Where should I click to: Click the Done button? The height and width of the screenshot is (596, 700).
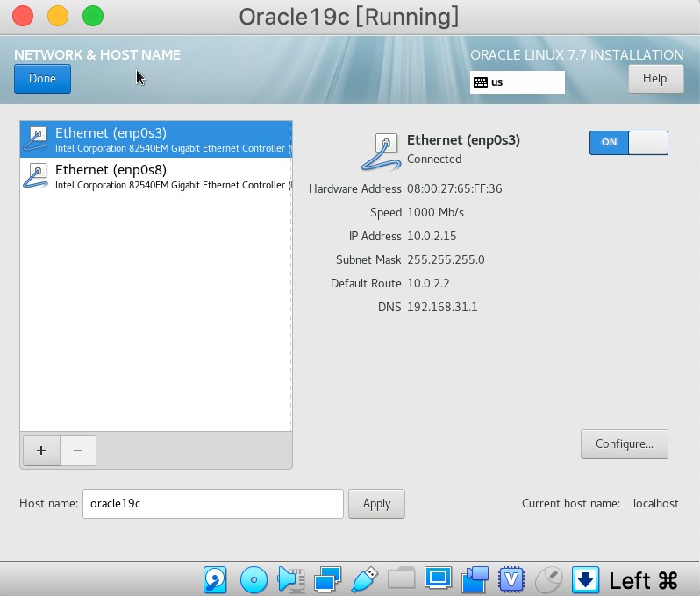42,79
